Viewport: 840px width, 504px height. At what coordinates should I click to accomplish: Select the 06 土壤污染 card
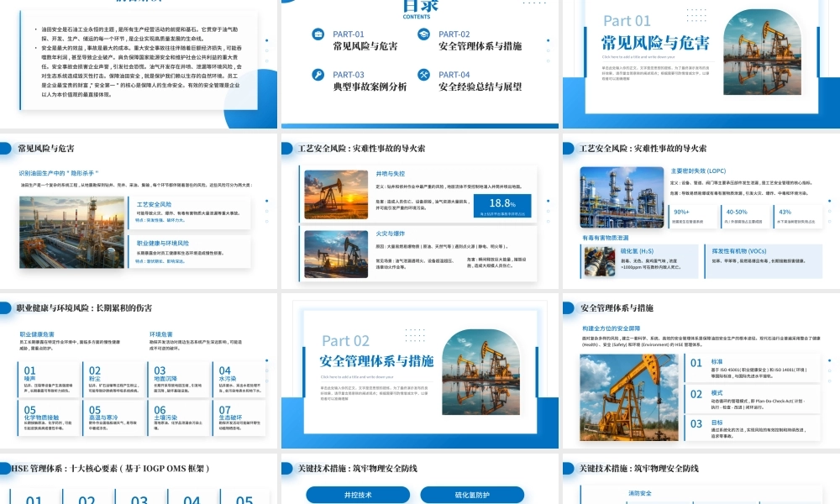[179, 418]
